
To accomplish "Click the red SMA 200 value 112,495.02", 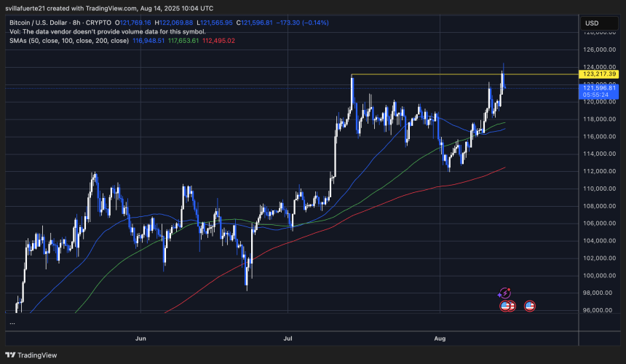I will point(218,41).
